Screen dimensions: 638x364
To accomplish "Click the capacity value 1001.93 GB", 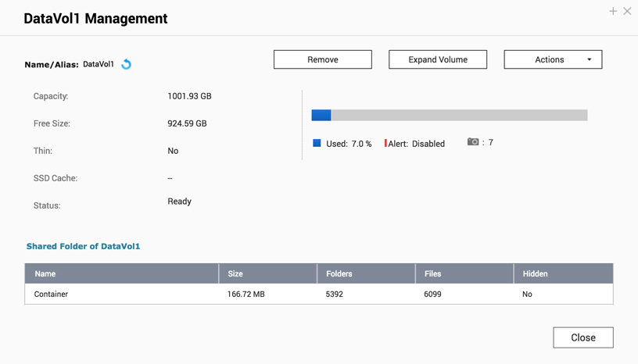I will tap(190, 96).
